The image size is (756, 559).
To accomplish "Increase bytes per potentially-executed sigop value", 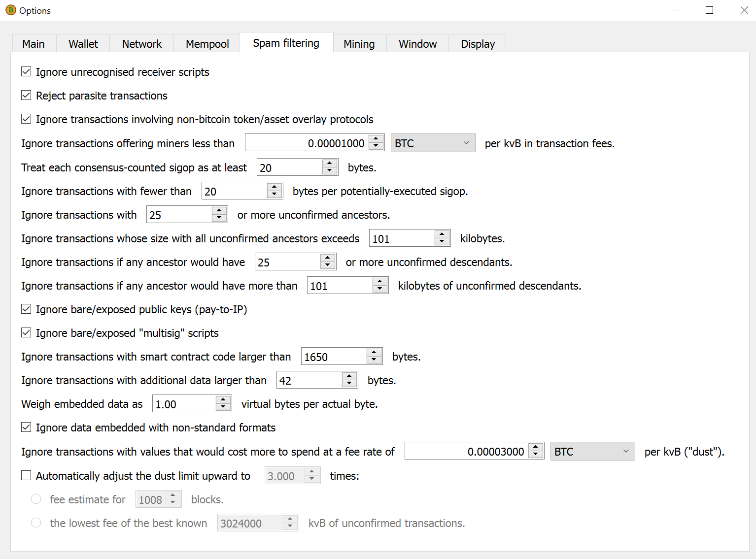I will pyautogui.click(x=275, y=187).
